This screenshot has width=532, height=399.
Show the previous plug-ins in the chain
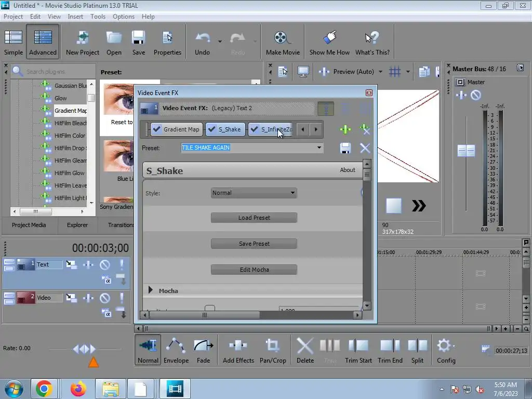click(303, 129)
